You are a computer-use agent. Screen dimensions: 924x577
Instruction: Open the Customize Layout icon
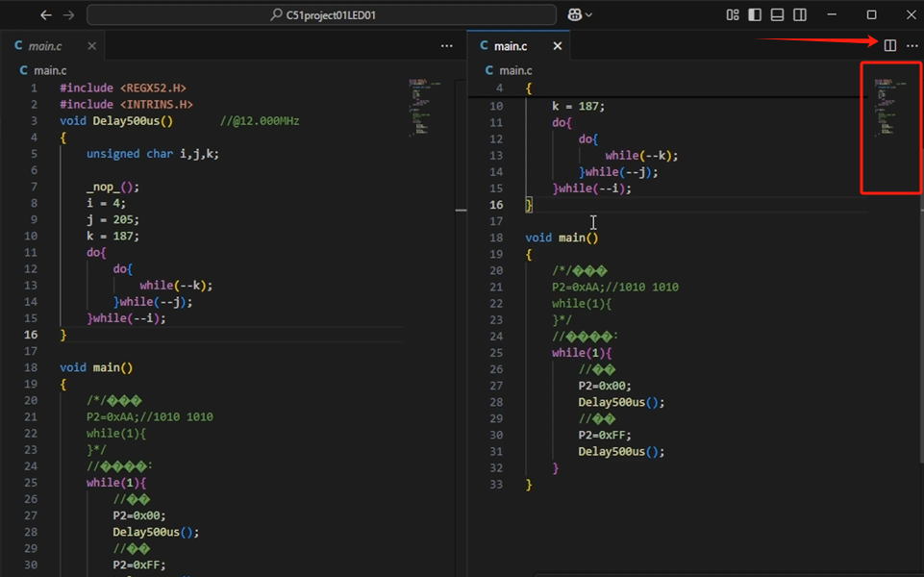tap(733, 15)
